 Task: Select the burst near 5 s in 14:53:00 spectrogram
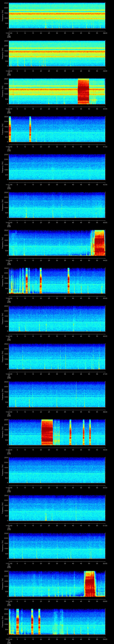18,622
